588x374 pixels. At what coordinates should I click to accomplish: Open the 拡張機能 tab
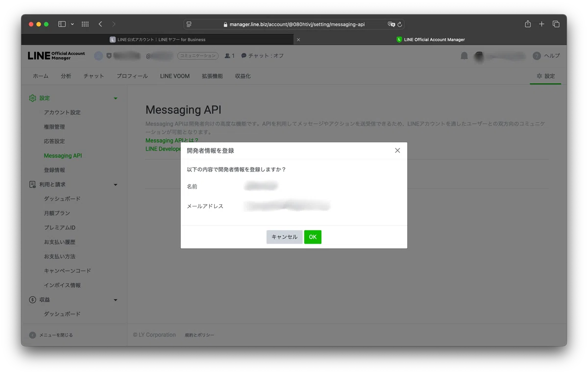(212, 76)
